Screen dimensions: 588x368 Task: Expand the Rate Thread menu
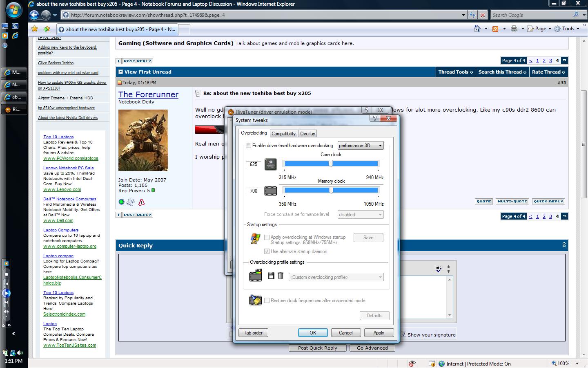pos(548,72)
